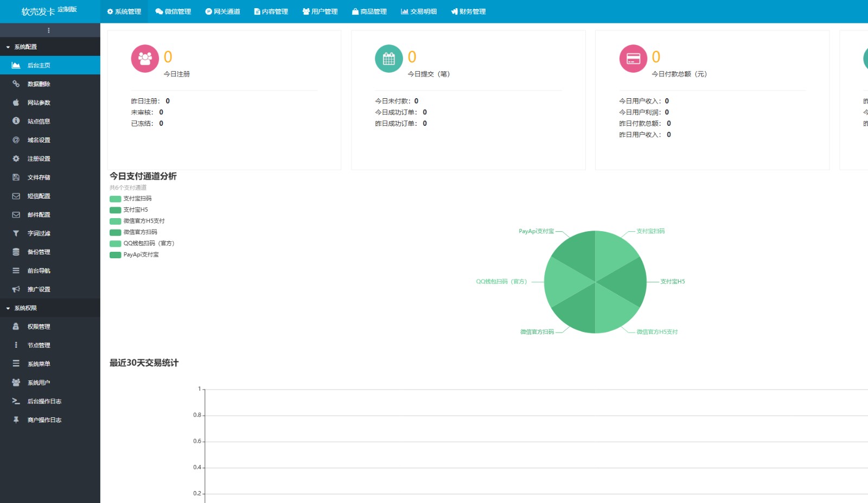Click the 短信配置 envelope icon
This screenshot has width=868, height=503.
[16, 196]
